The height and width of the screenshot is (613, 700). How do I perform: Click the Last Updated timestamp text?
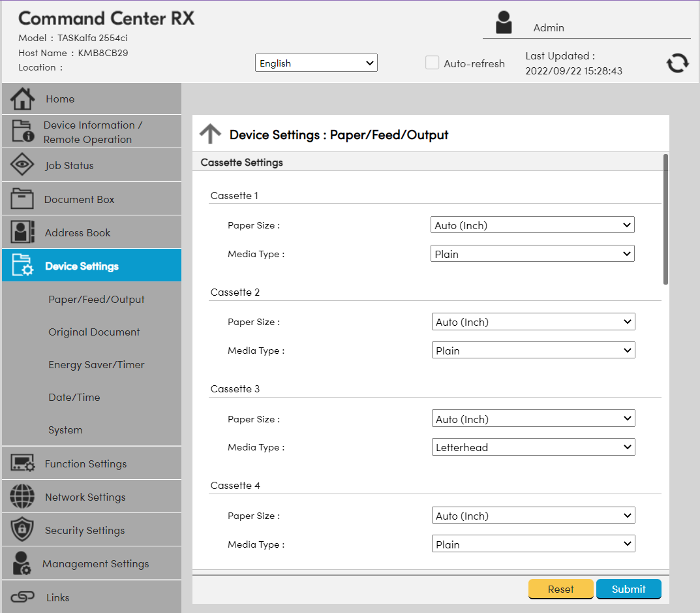point(573,63)
